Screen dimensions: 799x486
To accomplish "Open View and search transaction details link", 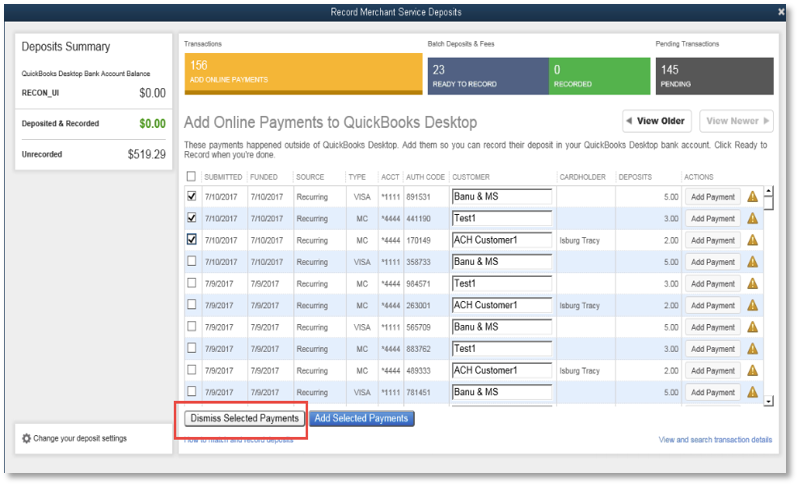I will tap(715, 440).
